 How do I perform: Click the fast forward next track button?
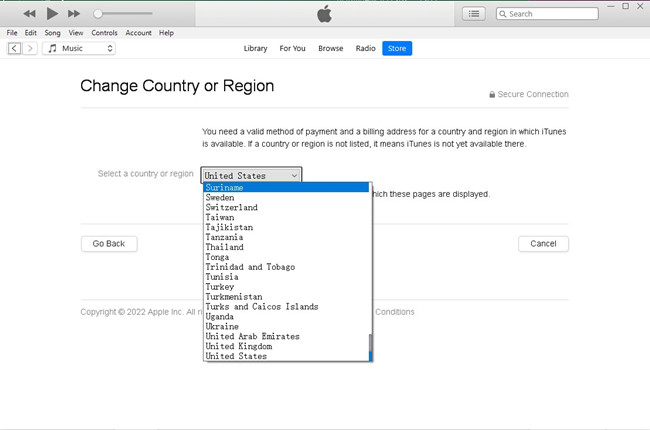(74, 14)
